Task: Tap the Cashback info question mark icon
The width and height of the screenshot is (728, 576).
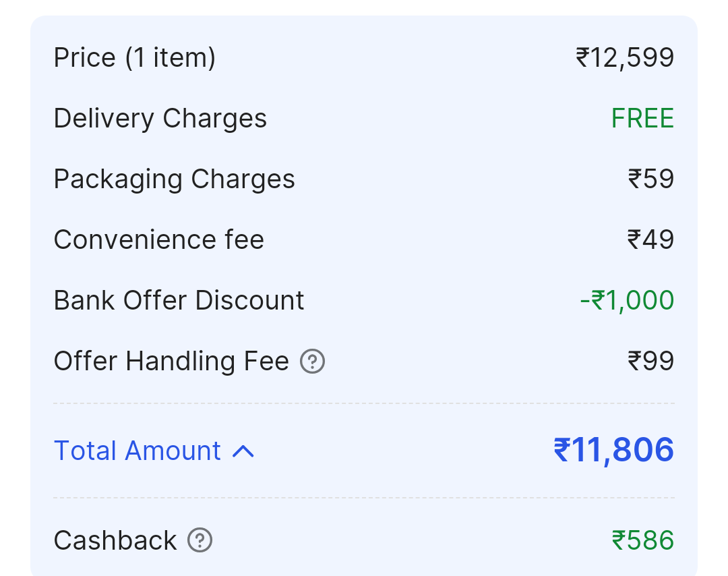Action: (x=200, y=540)
